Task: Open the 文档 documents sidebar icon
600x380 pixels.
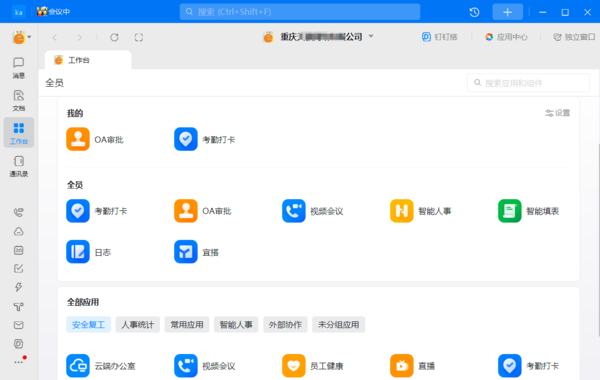Action: click(x=18, y=100)
